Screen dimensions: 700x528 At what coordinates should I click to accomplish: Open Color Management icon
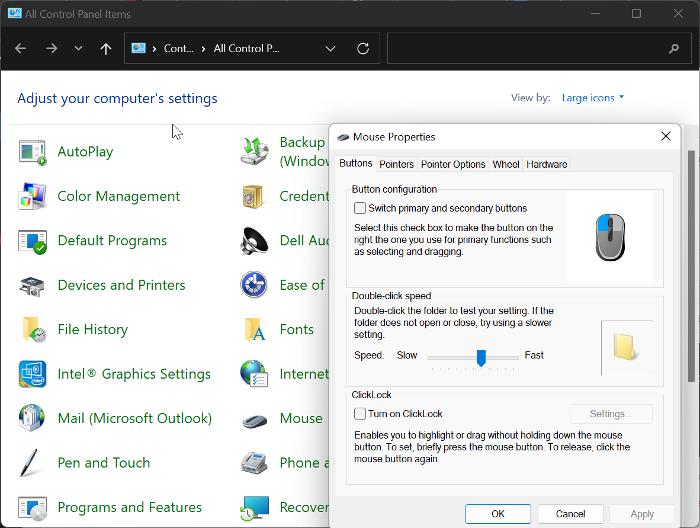click(33, 196)
